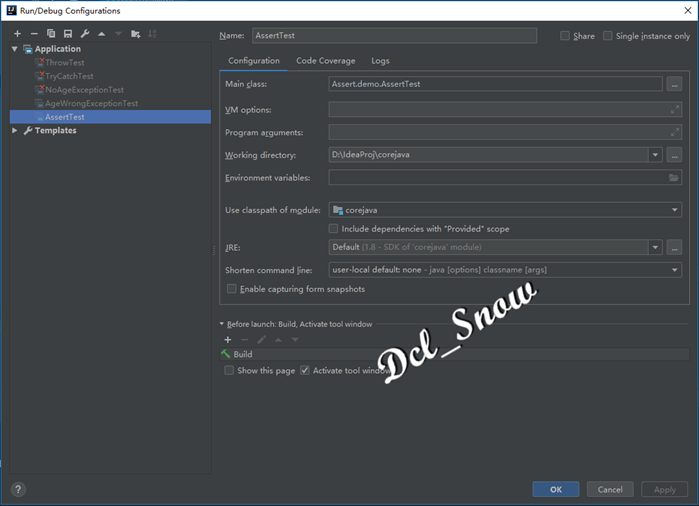
Task: Switch to the Code Coverage tab
Action: click(x=325, y=61)
